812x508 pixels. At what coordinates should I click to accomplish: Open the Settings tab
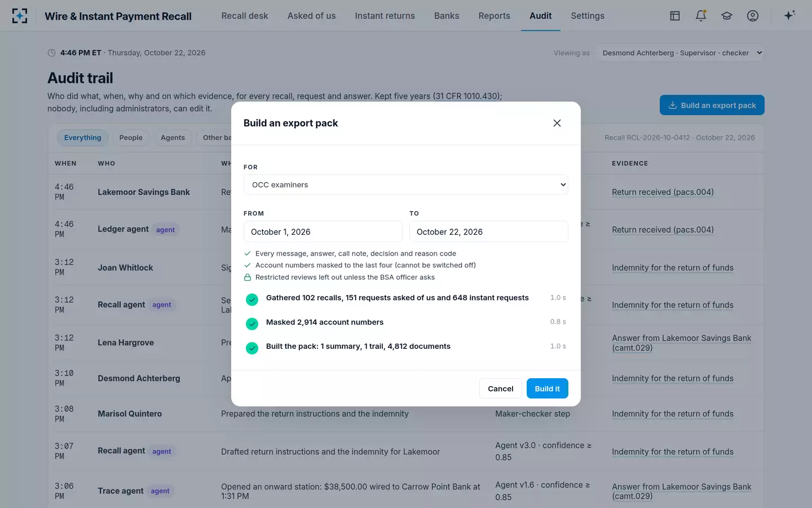pos(588,16)
